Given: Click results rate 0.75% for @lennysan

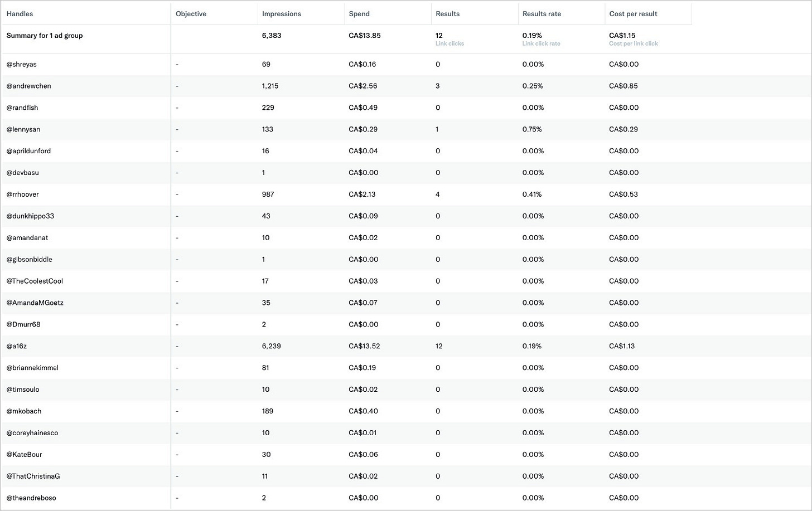Looking at the screenshot, I should pyautogui.click(x=532, y=130).
